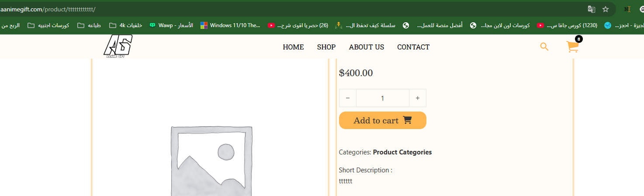Open the الربح من bookmarks folder

10,25
